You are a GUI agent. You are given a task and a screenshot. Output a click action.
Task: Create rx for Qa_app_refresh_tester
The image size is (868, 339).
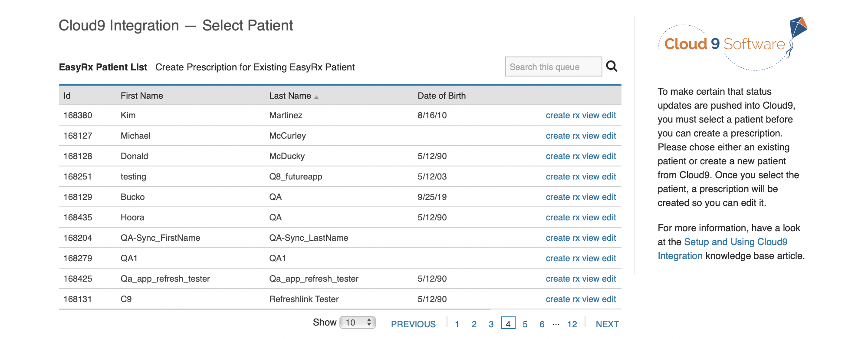[x=562, y=279]
